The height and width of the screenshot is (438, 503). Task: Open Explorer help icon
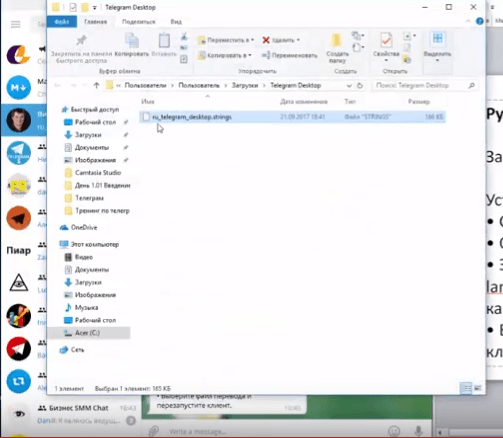(x=479, y=21)
